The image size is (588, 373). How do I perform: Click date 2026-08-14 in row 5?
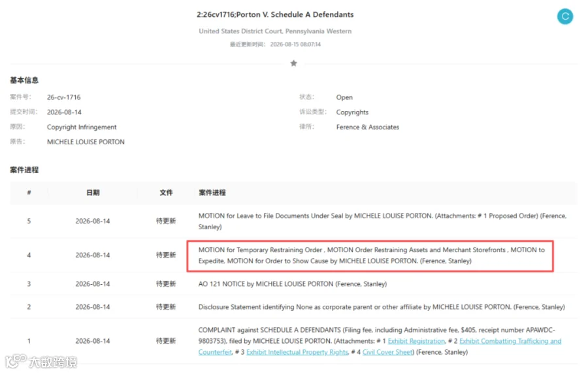tap(93, 221)
